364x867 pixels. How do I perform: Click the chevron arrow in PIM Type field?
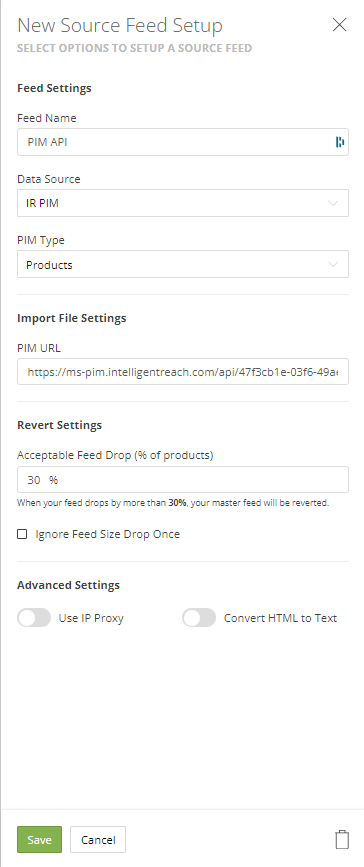(x=333, y=264)
